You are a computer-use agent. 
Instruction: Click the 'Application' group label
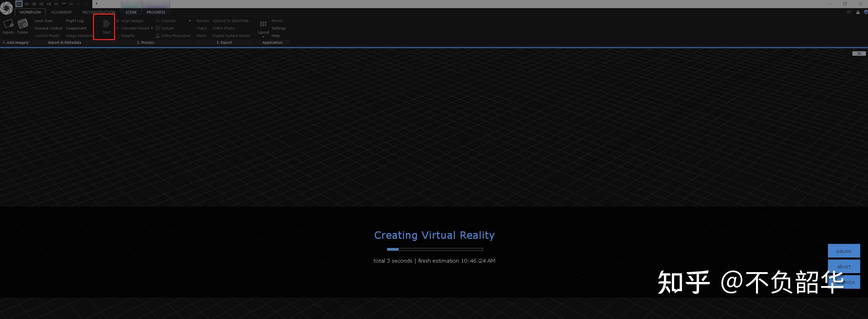point(272,42)
